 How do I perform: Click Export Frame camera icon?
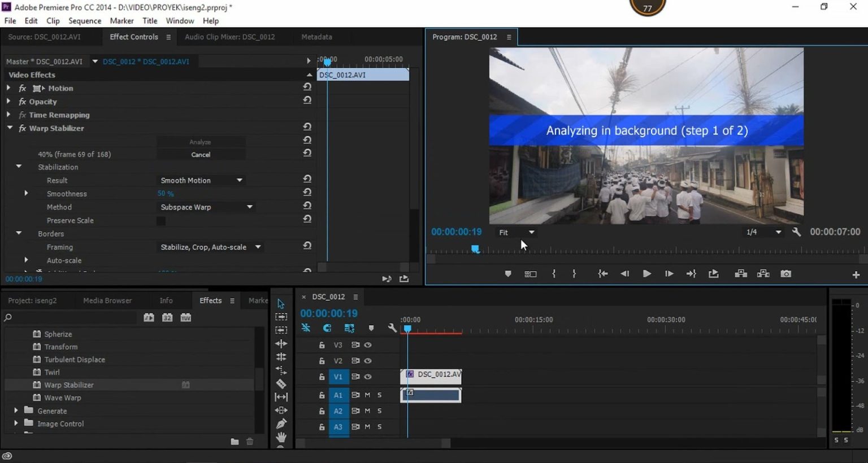[785, 274]
